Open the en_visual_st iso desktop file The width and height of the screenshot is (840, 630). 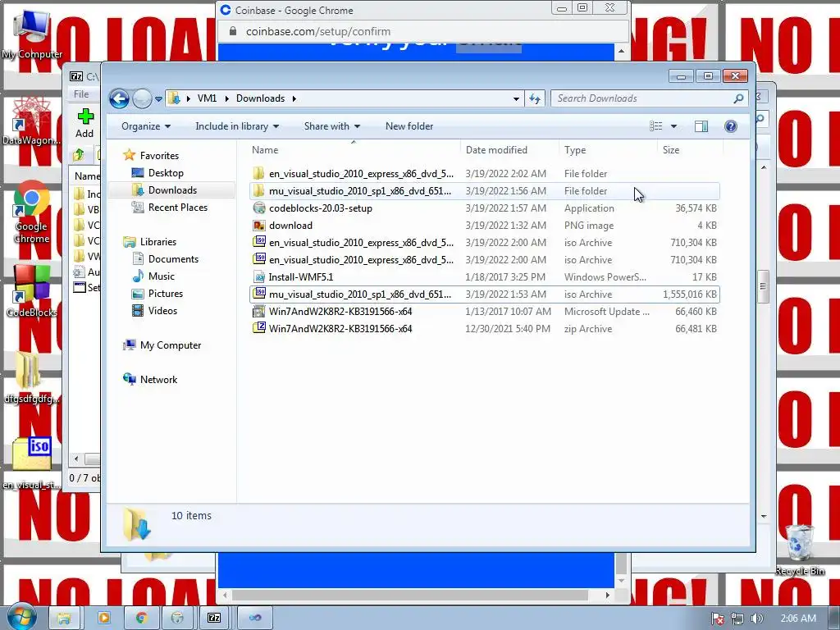(x=32, y=464)
